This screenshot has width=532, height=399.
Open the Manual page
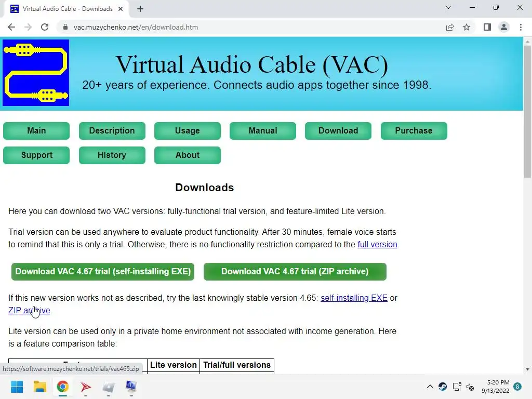pyautogui.click(x=262, y=130)
